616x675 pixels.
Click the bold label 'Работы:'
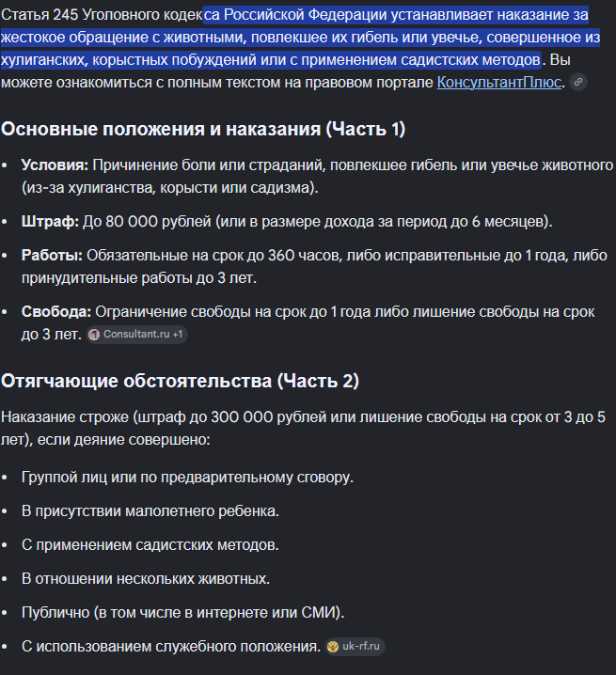[52, 256]
